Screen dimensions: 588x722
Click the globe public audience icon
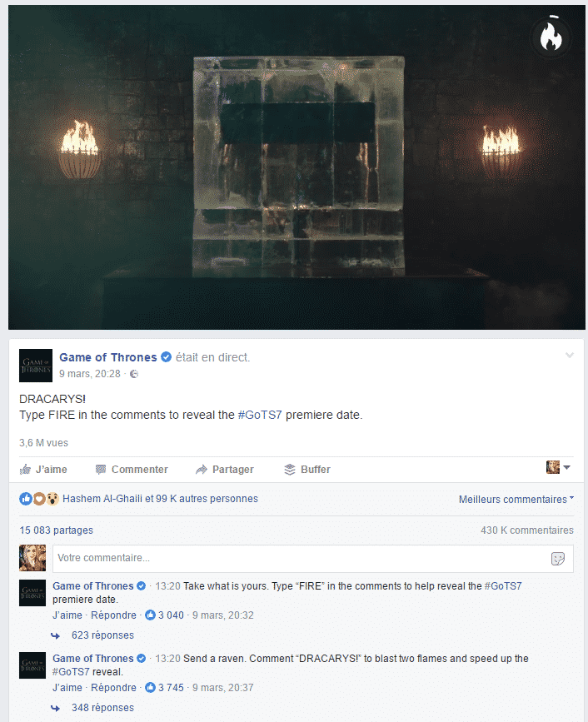[134, 374]
